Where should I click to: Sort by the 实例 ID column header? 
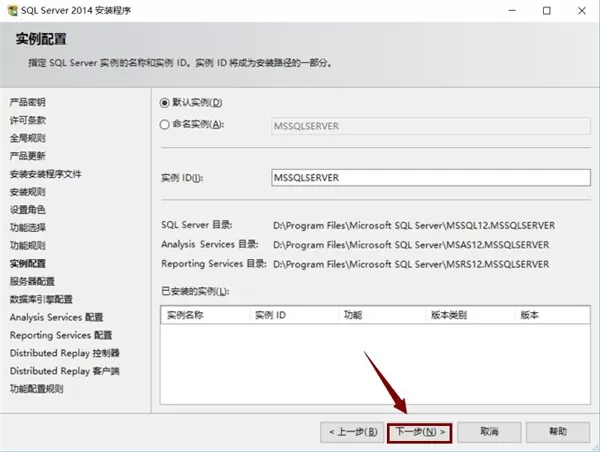click(294, 315)
